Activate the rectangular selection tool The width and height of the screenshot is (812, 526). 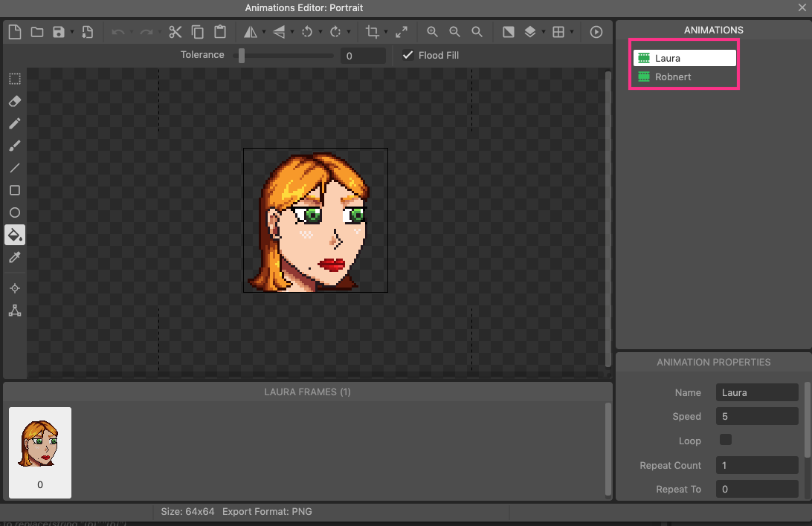click(14, 79)
